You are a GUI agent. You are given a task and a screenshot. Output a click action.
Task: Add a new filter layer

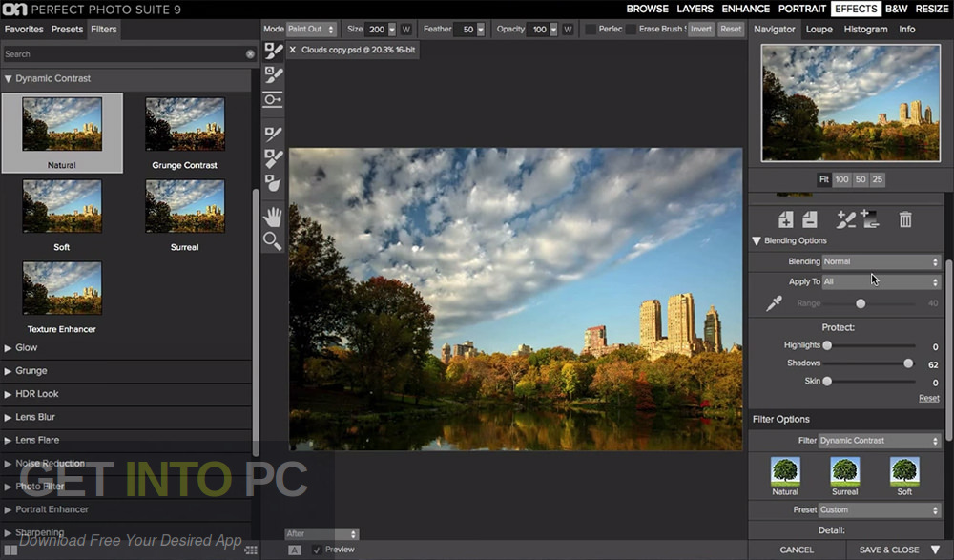785,219
